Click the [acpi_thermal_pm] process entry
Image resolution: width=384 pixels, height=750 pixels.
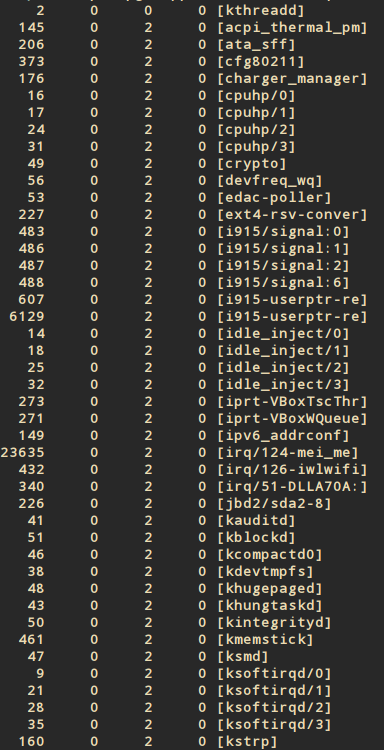(x=292, y=28)
